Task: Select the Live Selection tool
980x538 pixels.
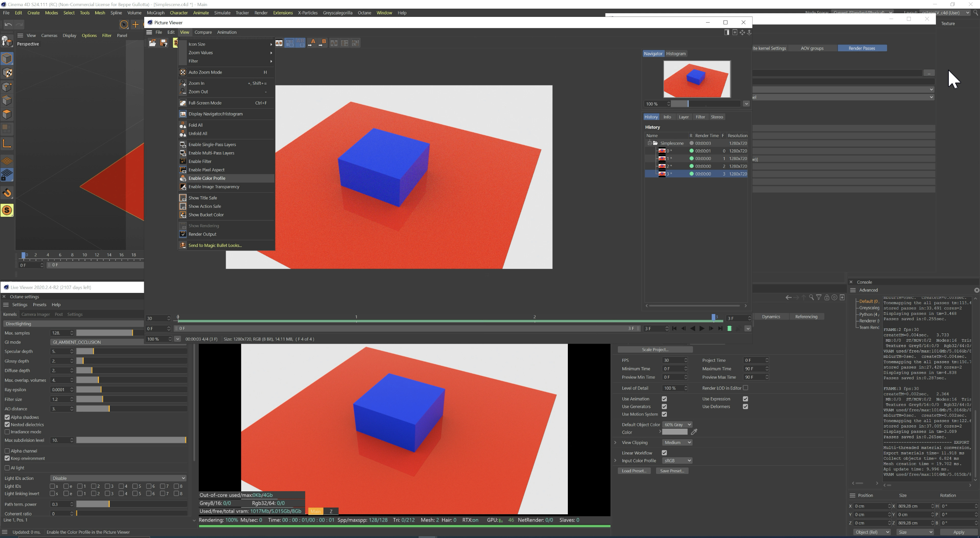Action: click(124, 25)
